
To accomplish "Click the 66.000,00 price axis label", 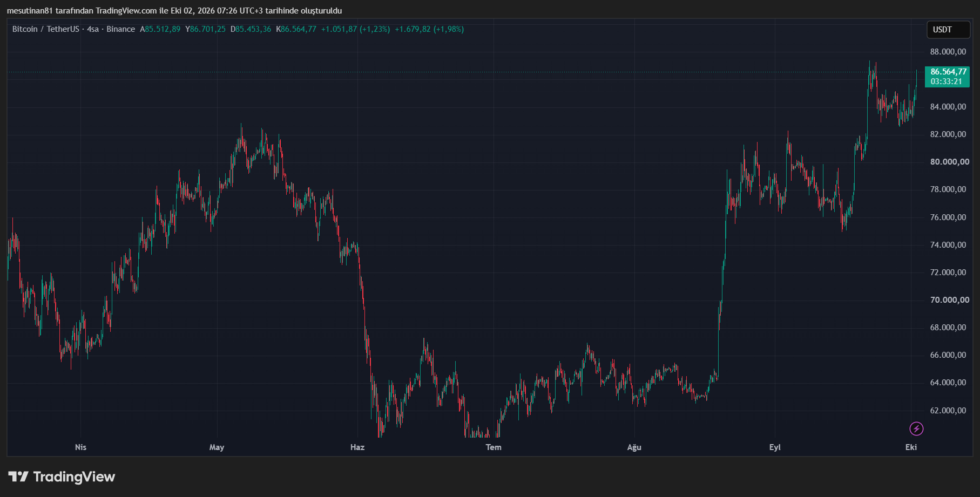I will point(948,355).
